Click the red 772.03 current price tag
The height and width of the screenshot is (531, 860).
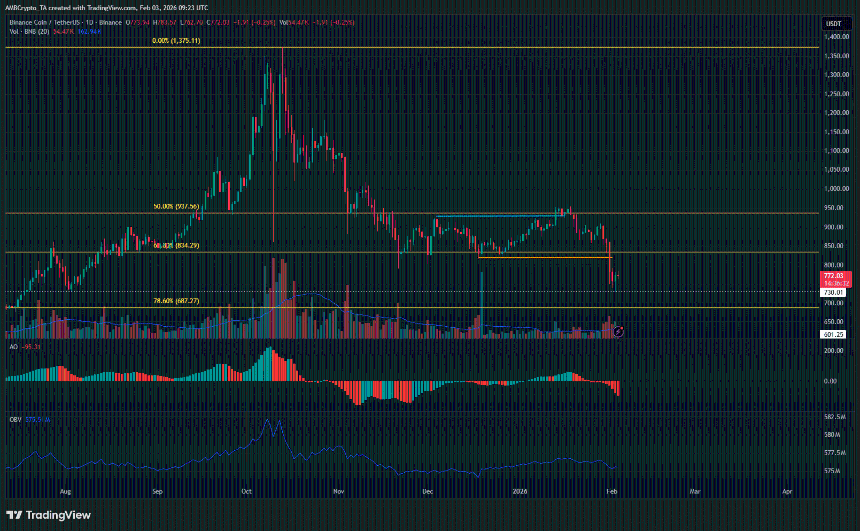(834, 275)
